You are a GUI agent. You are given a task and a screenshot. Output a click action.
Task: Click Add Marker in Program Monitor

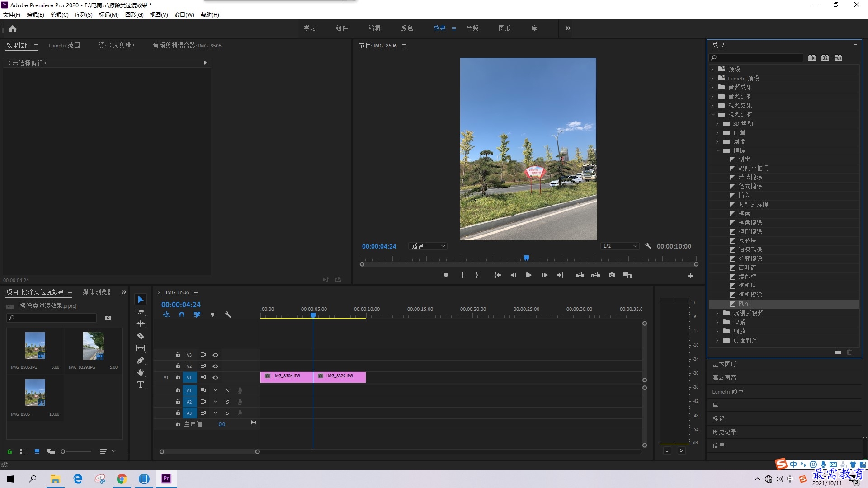click(446, 275)
